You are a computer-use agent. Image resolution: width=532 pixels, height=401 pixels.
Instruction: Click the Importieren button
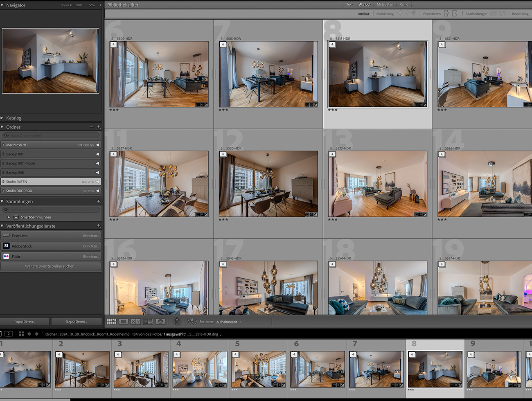point(25,321)
